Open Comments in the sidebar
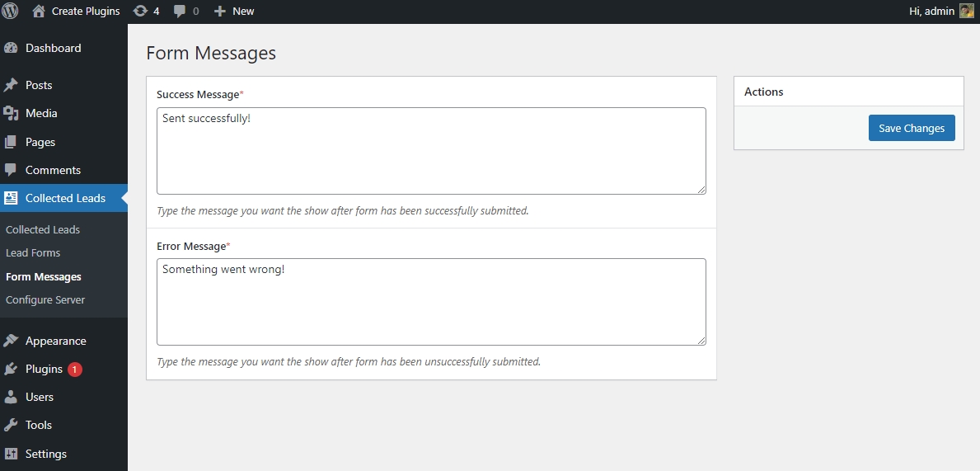The image size is (980, 471). tap(53, 170)
